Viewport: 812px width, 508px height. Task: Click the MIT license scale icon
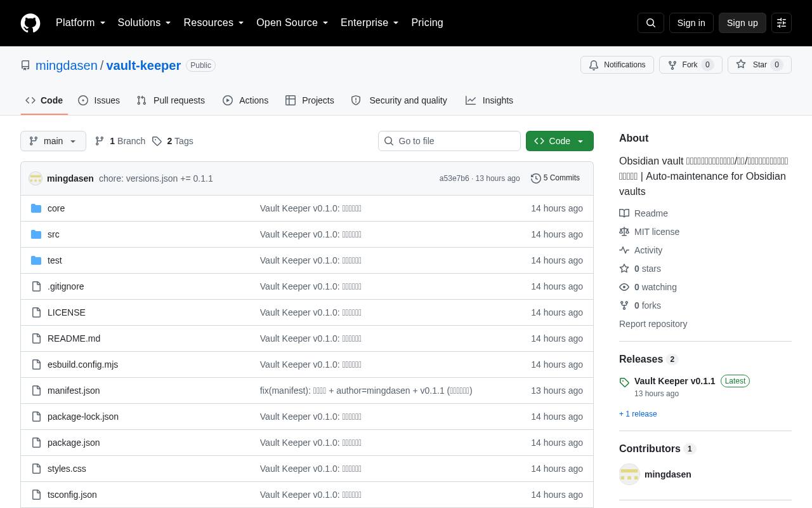point(624,232)
